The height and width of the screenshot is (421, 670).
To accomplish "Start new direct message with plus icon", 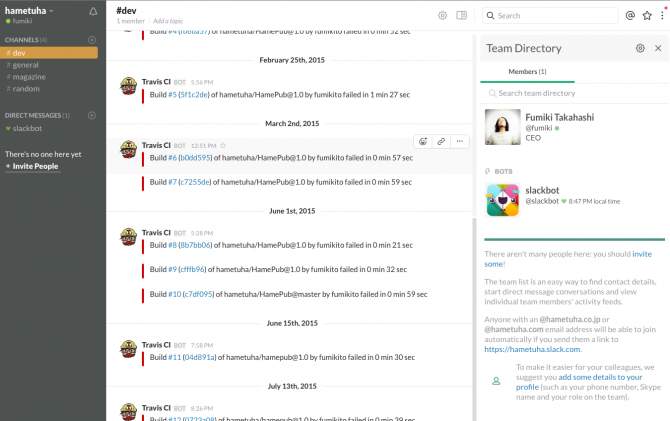I will point(92,115).
